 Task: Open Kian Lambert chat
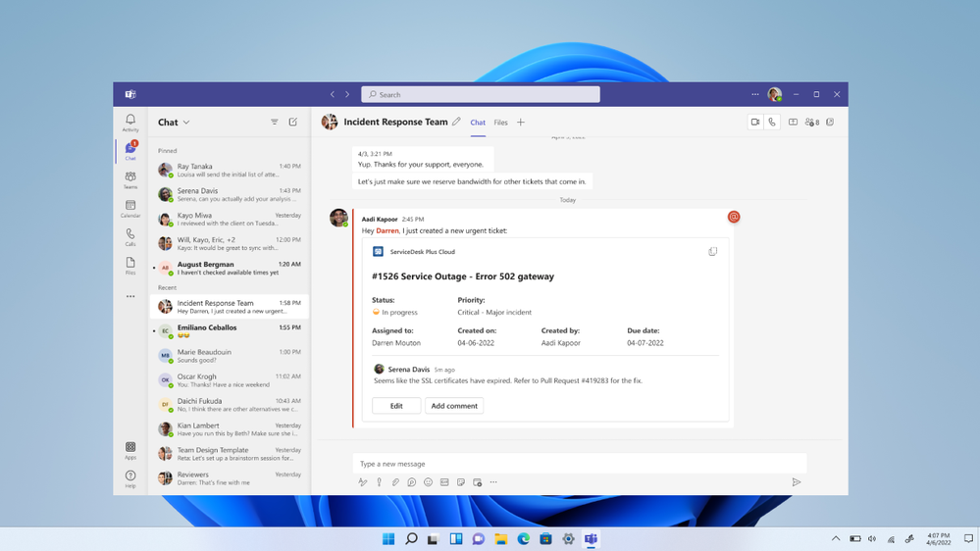230,429
